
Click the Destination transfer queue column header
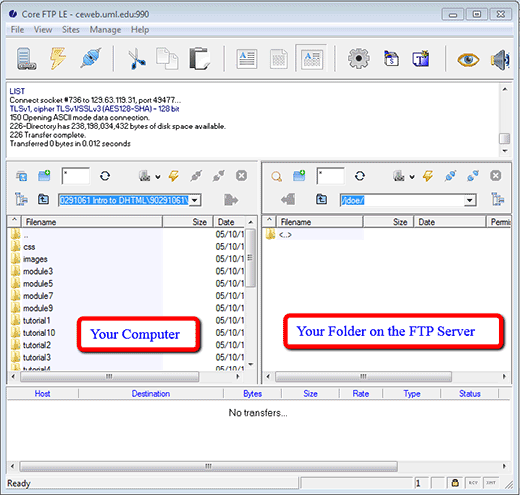pos(151,394)
